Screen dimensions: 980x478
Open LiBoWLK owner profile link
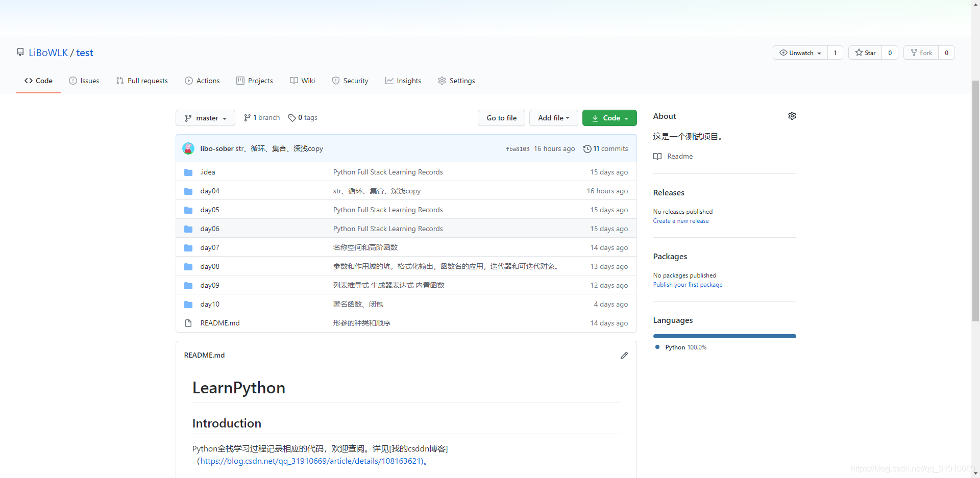pyautogui.click(x=48, y=53)
